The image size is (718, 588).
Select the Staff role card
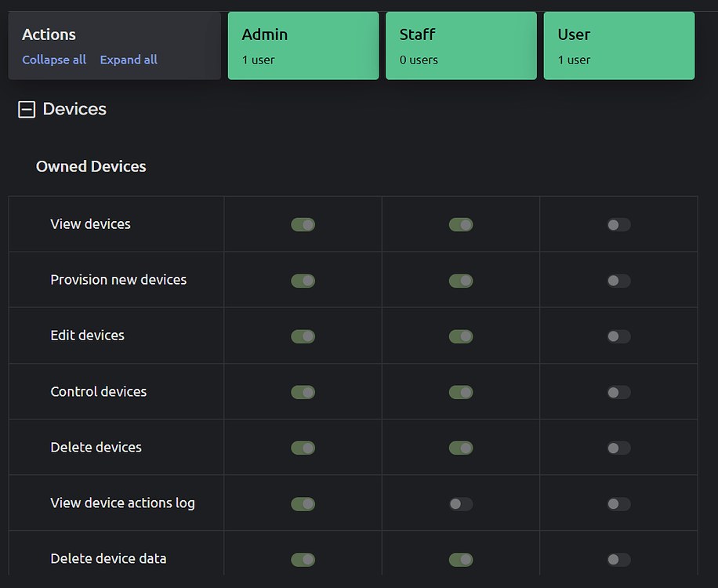coord(461,45)
